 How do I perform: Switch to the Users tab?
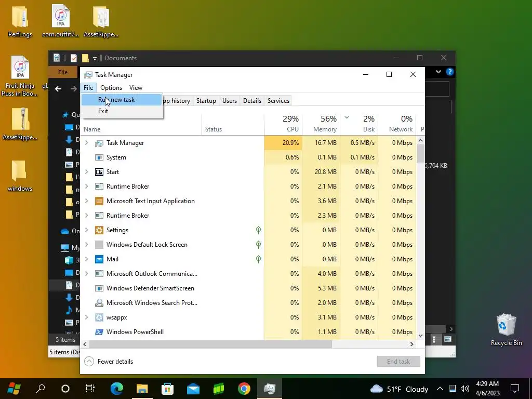coord(230,101)
